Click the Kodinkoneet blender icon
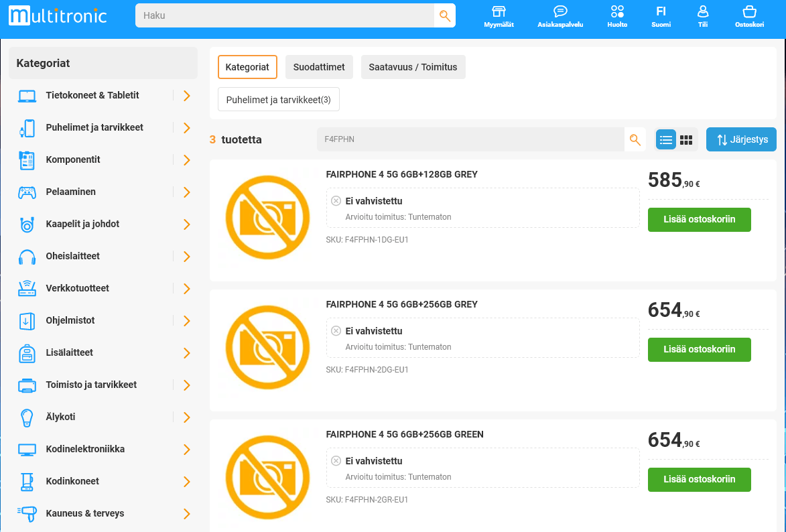 point(27,481)
